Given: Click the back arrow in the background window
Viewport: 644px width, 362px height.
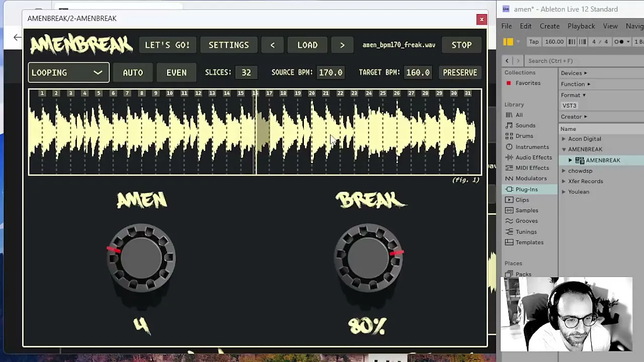Looking at the screenshot, I should point(18,37).
